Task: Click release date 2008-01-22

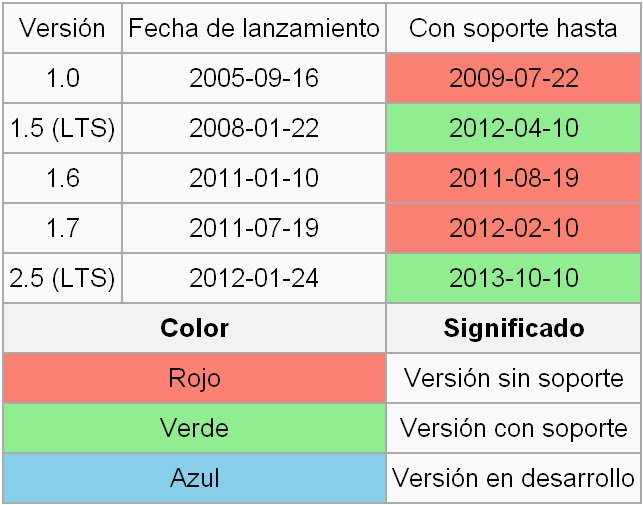Action: tap(254, 128)
